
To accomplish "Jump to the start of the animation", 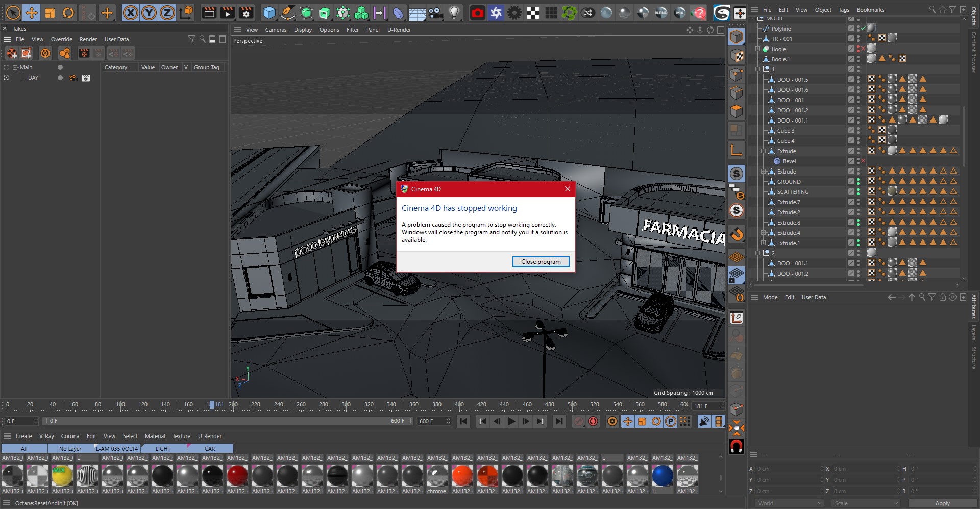I will (x=463, y=421).
